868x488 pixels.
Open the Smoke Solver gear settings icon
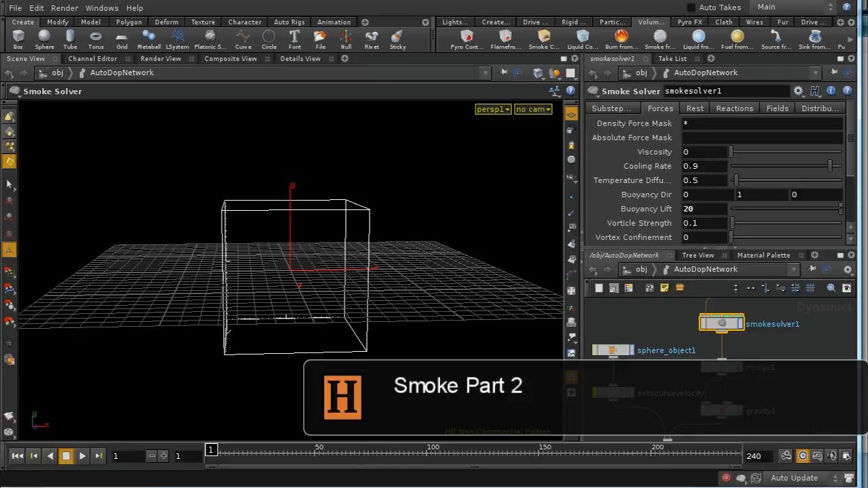tap(798, 90)
